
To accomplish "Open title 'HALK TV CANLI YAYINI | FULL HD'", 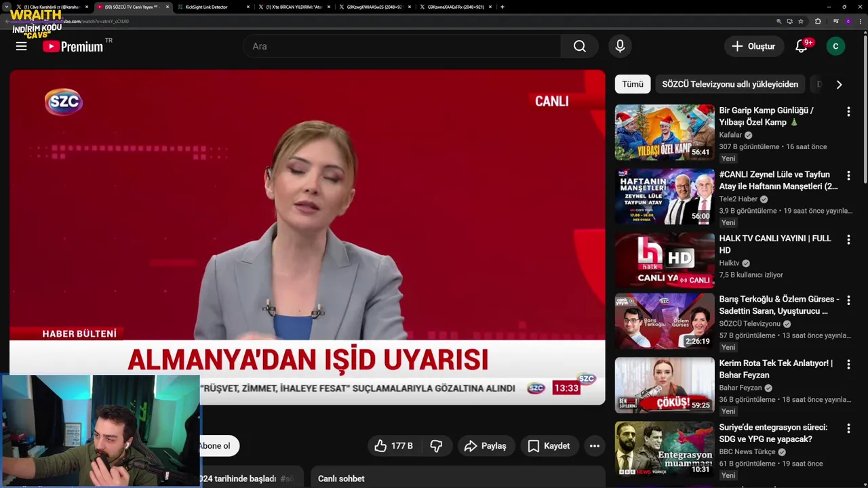I will [x=775, y=244].
